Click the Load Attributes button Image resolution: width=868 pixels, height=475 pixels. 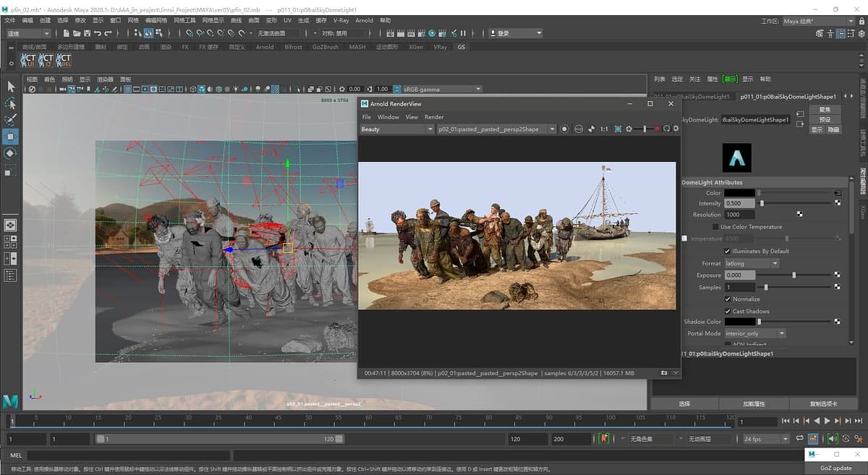pos(754,404)
